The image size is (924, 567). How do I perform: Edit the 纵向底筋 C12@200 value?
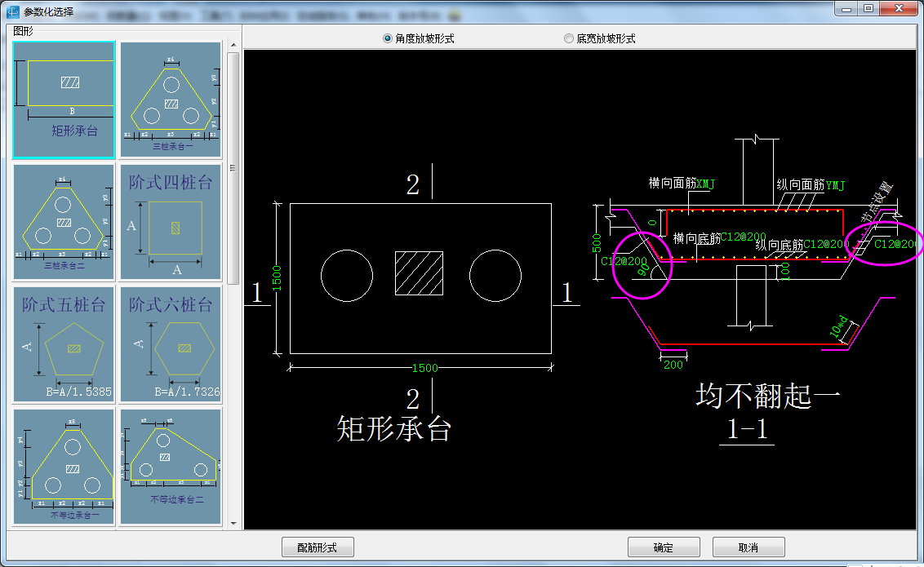tap(826, 244)
